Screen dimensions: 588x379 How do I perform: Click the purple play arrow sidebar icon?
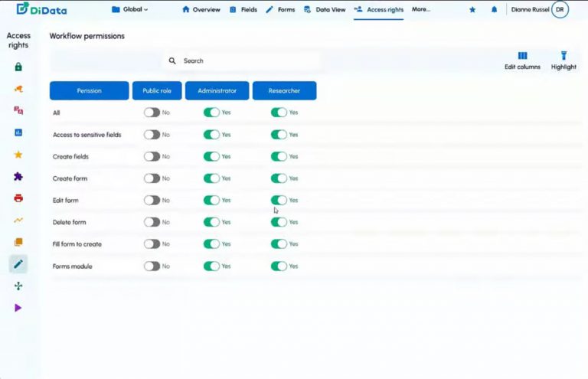[18, 308]
